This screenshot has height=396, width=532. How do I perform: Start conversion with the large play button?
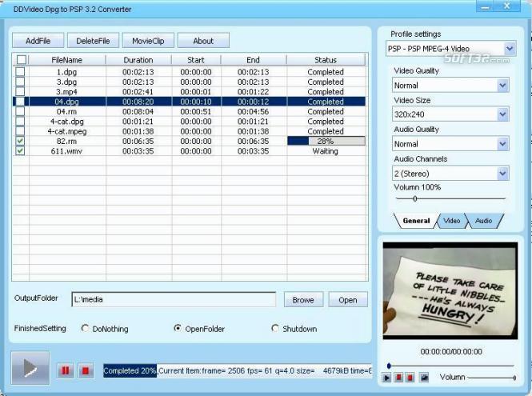coord(30,368)
